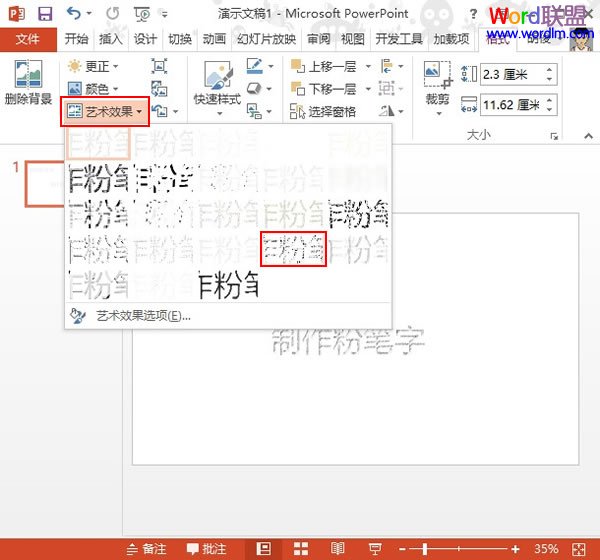This screenshot has height=560, width=600.
Task: Click the Remove Background (删除背景) icon
Action: pyautogui.click(x=28, y=74)
